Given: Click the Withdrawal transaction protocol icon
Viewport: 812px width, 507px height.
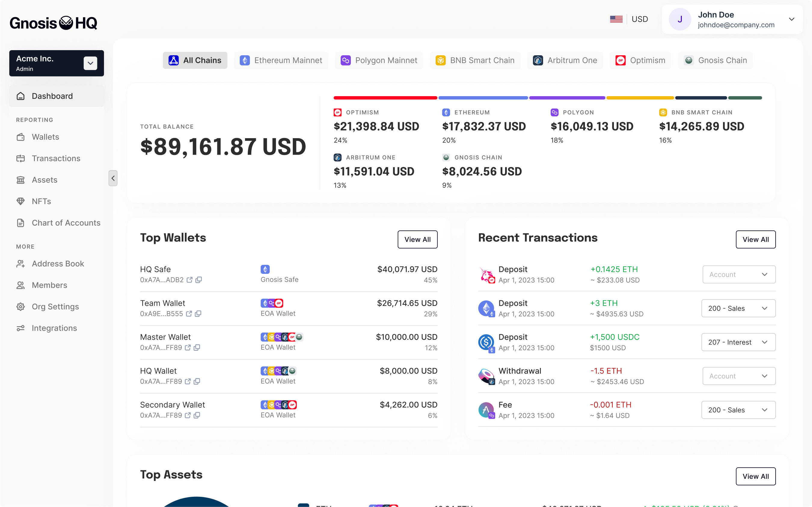Looking at the screenshot, I should coord(486,377).
